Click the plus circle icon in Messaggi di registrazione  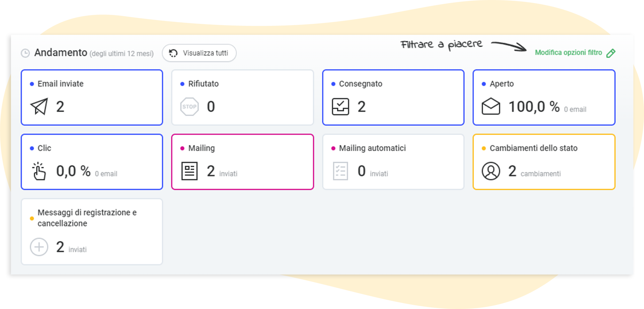pos(39,247)
